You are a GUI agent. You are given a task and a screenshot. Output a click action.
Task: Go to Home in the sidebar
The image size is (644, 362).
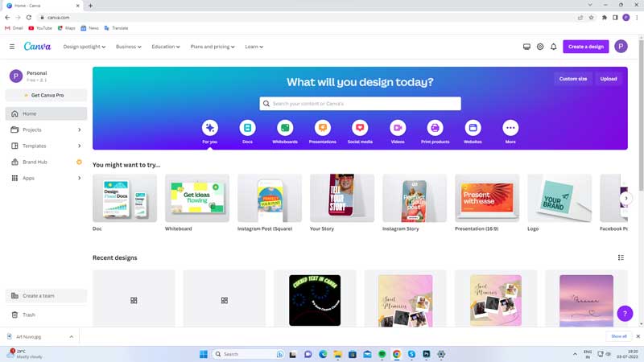[x=46, y=113]
